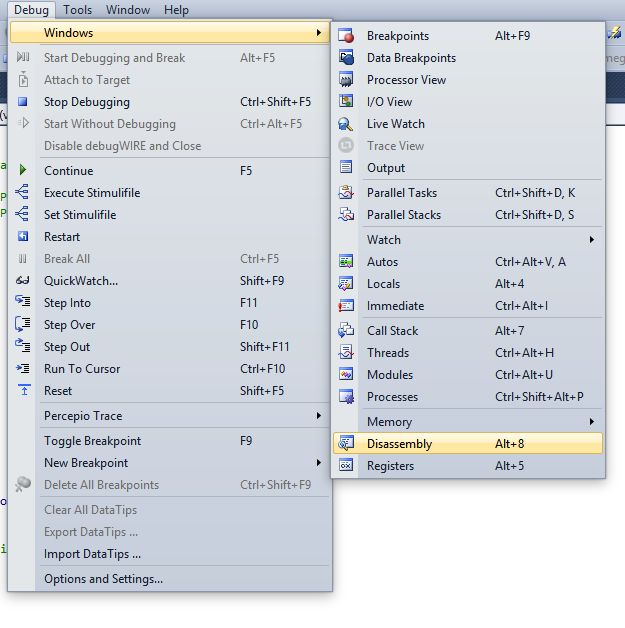The width and height of the screenshot is (625, 628).
Task: Click the Stop Debugging square icon
Action: pyautogui.click(x=23, y=102)
